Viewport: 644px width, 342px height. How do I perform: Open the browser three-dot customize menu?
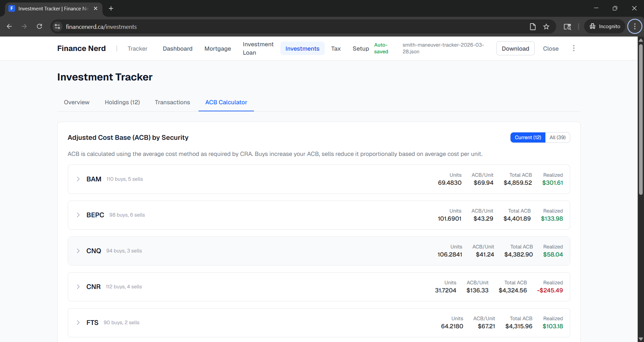(x=634, y=26)
